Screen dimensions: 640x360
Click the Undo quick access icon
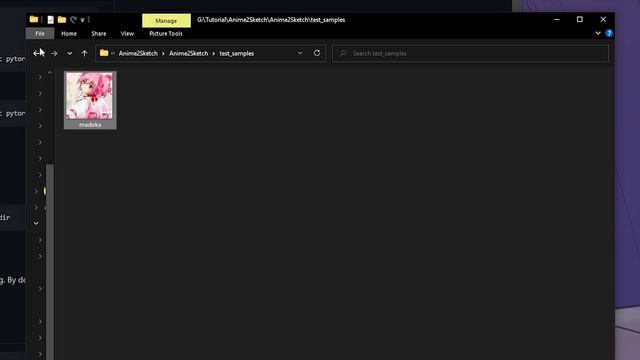(x=73, y=20)
